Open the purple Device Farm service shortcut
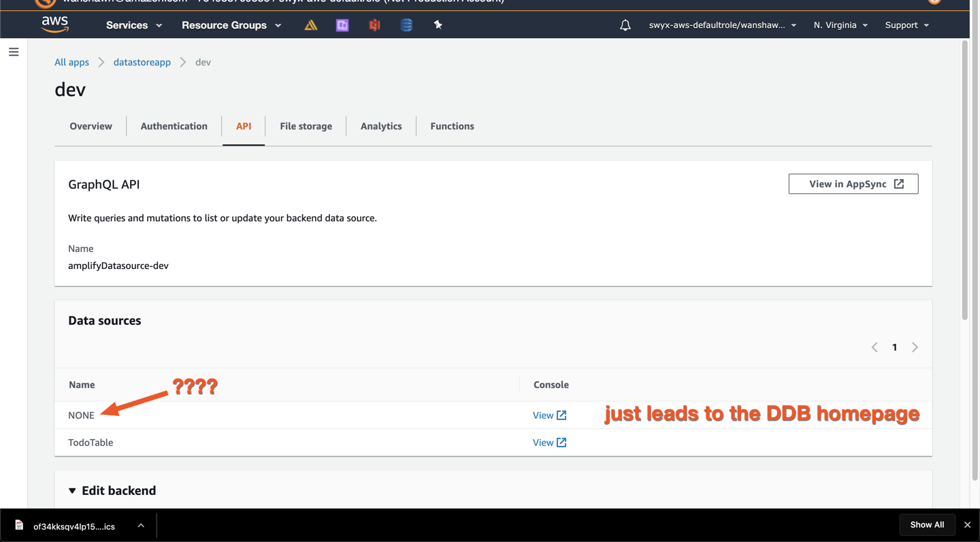The width and height of the screenshot is (980, 542). [342, 25]
